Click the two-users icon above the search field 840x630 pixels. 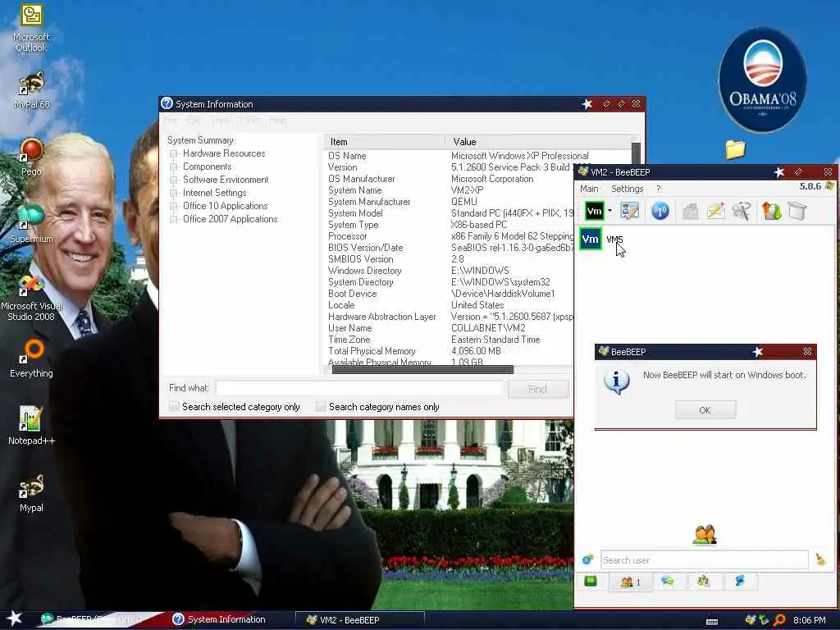[x=705, y=534]
